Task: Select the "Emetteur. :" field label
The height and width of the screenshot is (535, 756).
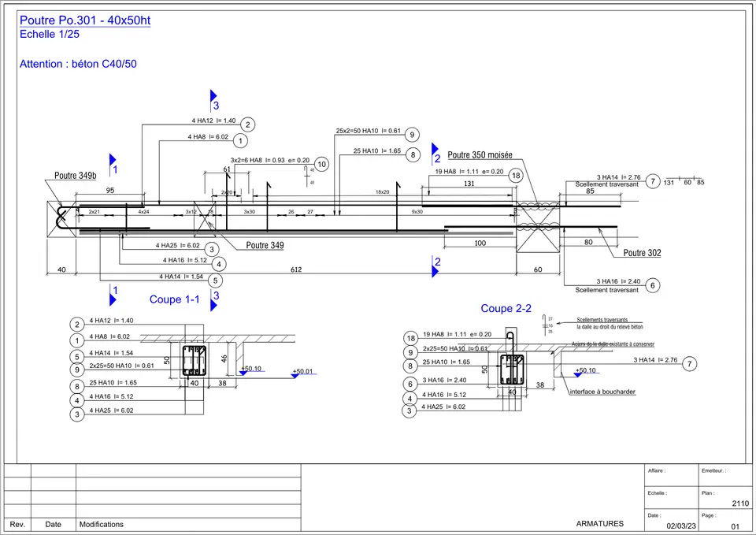Action: tap(714, 471)
